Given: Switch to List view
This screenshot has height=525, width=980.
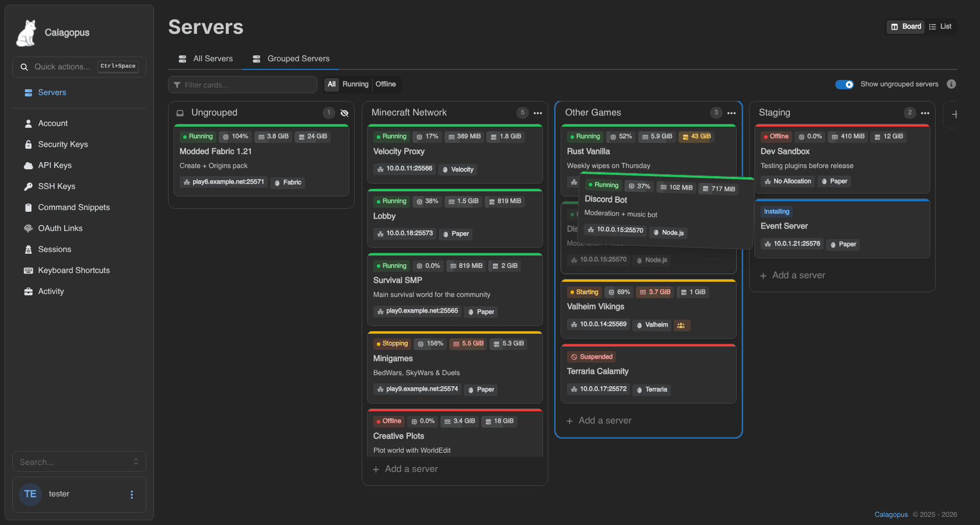Looking at the screenshot, I should point(940,27).
